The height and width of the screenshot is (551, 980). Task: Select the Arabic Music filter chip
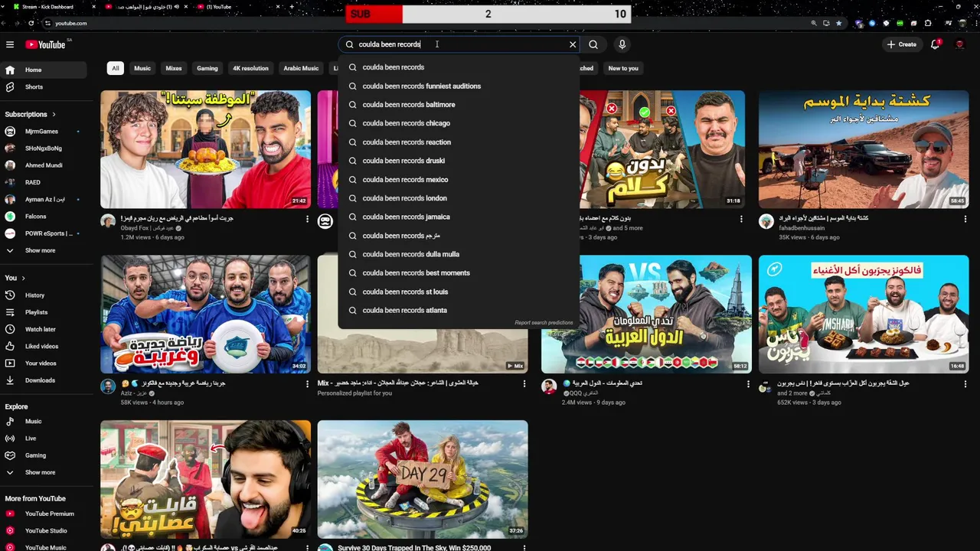pyautogui.click(x=301, y=68)
